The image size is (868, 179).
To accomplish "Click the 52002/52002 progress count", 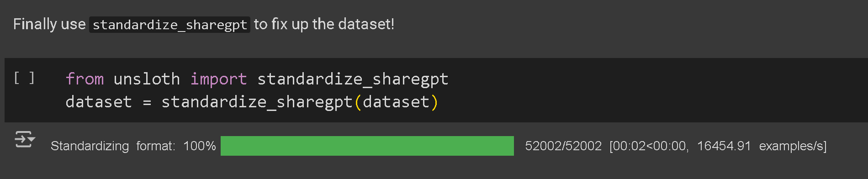I will [563, 146].
